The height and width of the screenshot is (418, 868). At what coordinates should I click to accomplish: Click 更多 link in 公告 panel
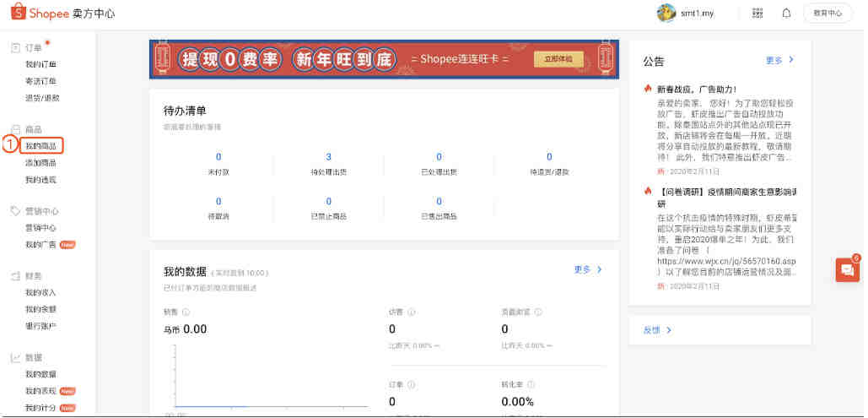coord(780,60)
